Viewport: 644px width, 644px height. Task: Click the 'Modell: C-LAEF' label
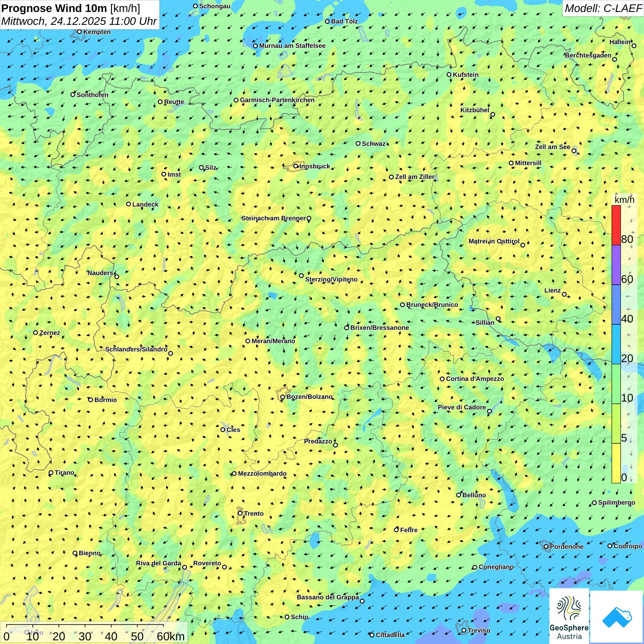[x=603, y=8]
